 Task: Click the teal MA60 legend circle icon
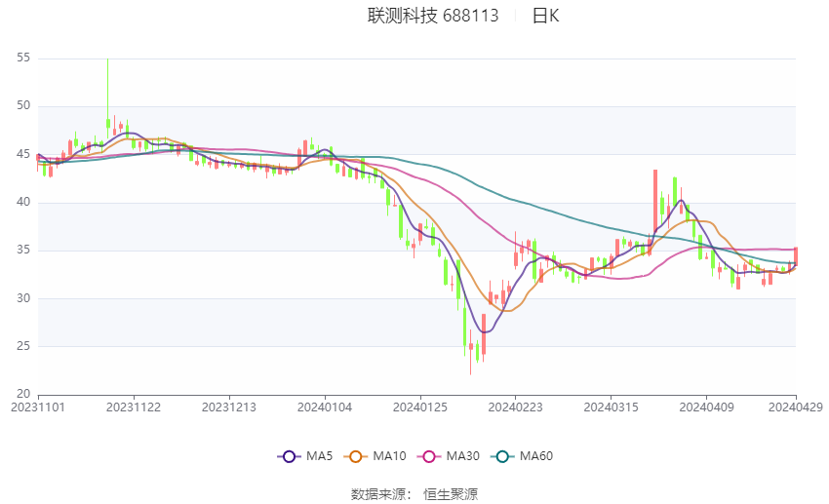(501, 456)
